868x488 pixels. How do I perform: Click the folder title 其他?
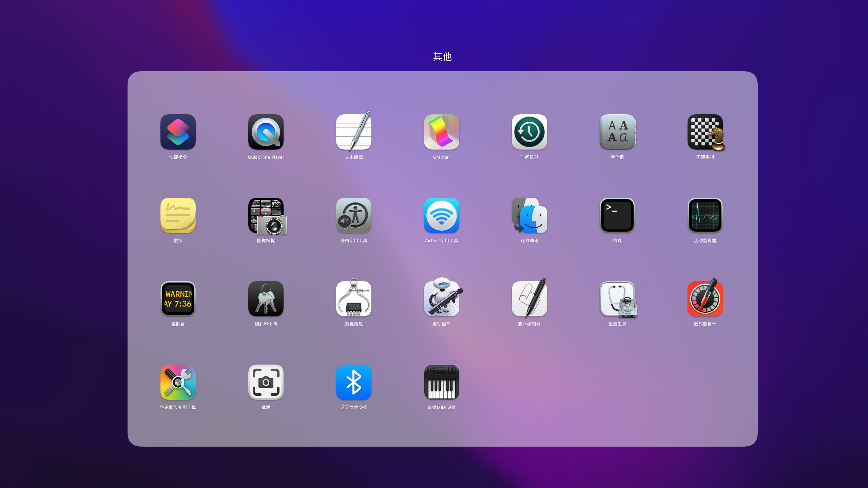pyautogui.click(x=442, y=57)
